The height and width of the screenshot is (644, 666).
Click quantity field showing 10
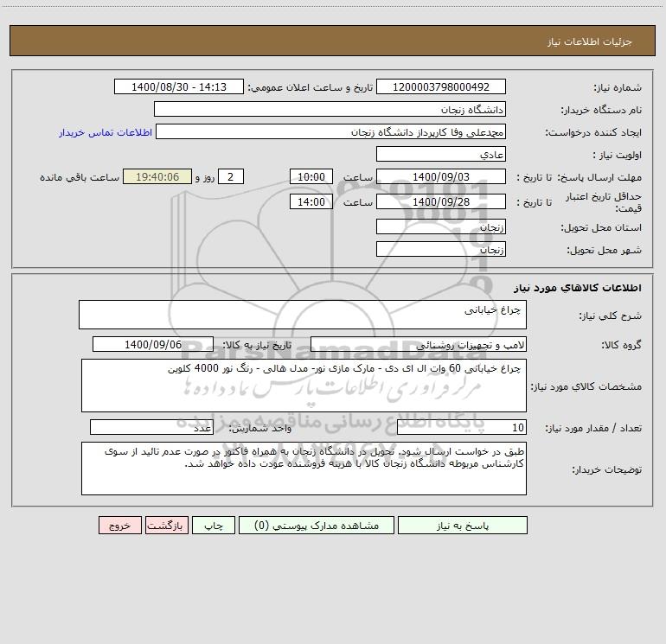pyautogui.click(x=462, y=428)
